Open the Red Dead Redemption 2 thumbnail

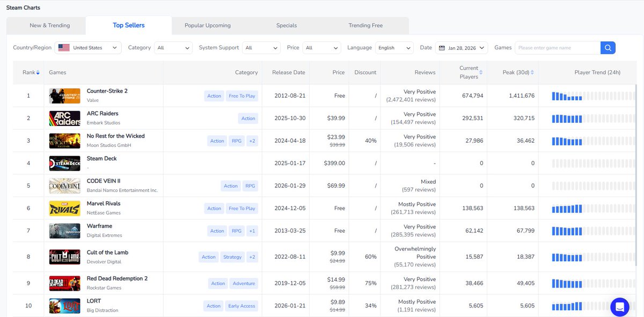click(x=65, y=283)
